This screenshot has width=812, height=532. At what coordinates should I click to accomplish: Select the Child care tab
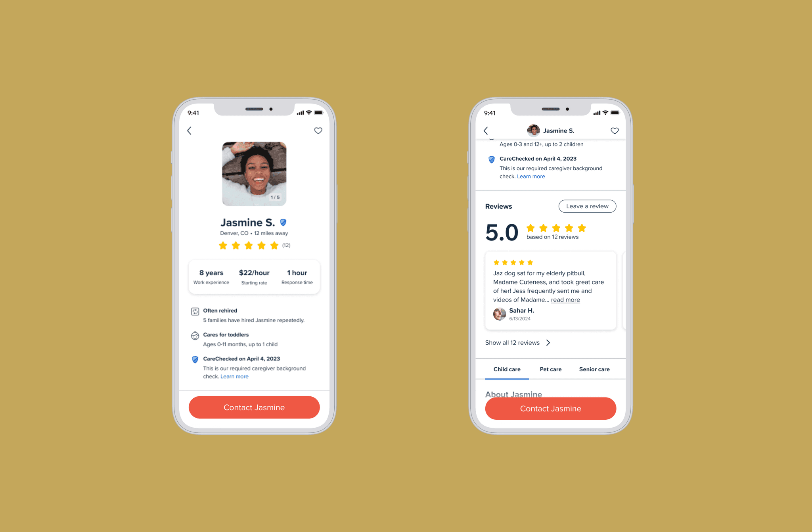[x=507, y=369]
